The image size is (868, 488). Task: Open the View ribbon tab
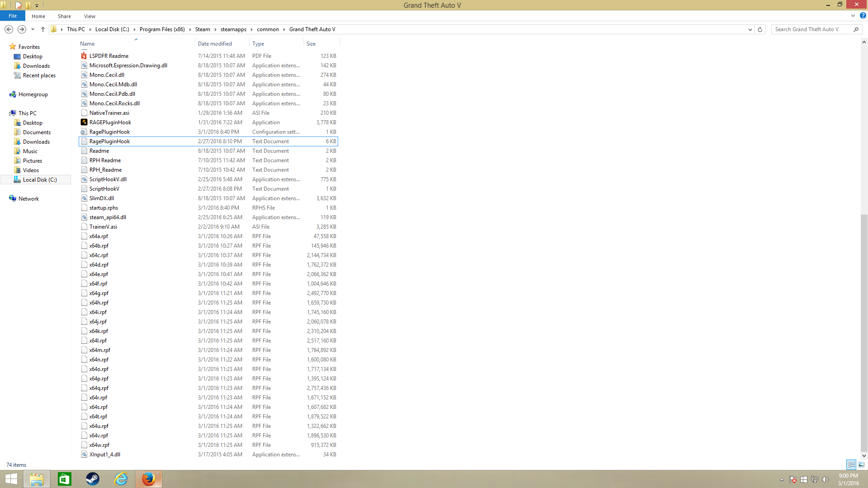(x=90, y=16)
